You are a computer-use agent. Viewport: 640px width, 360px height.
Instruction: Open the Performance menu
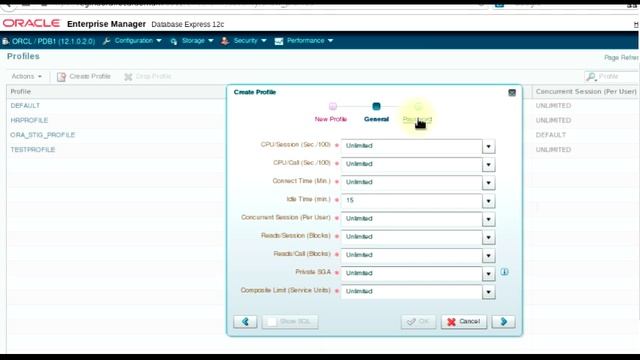(305, 41)
